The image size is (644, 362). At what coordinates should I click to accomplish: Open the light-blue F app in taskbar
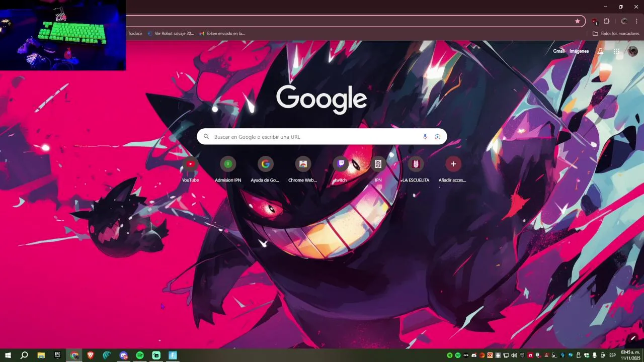point(173,355)
